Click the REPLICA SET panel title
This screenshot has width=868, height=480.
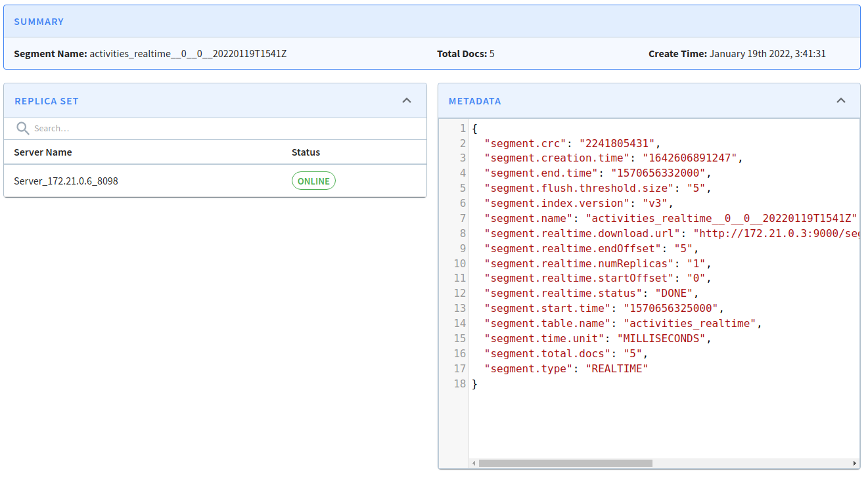pos(47,100)
